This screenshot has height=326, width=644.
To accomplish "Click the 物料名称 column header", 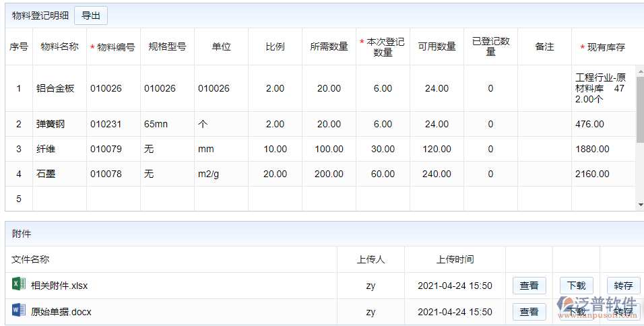I will [59, 47].
